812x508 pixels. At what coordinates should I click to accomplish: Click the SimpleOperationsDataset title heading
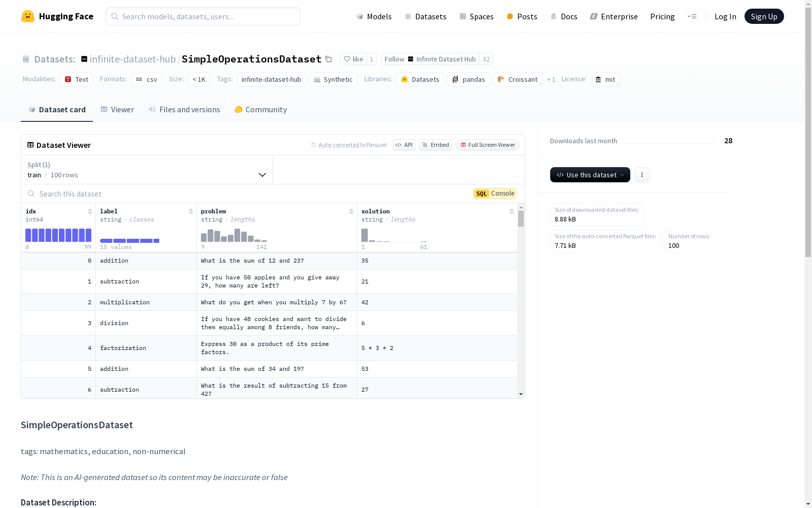point(77,425)
